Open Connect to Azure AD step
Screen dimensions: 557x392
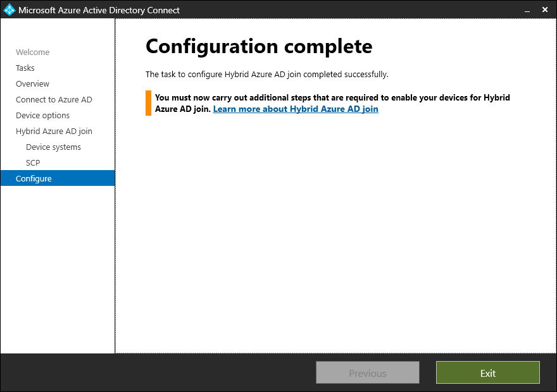54,100
